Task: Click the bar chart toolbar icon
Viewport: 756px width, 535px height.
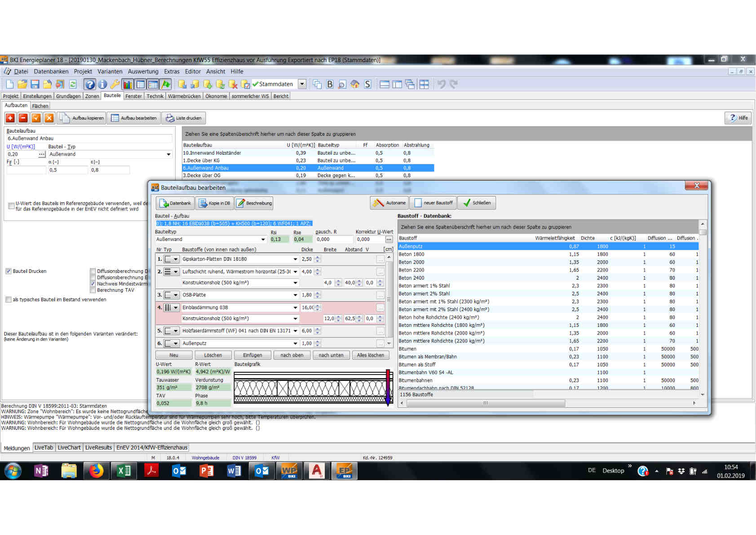Action: tap(128, 84)
